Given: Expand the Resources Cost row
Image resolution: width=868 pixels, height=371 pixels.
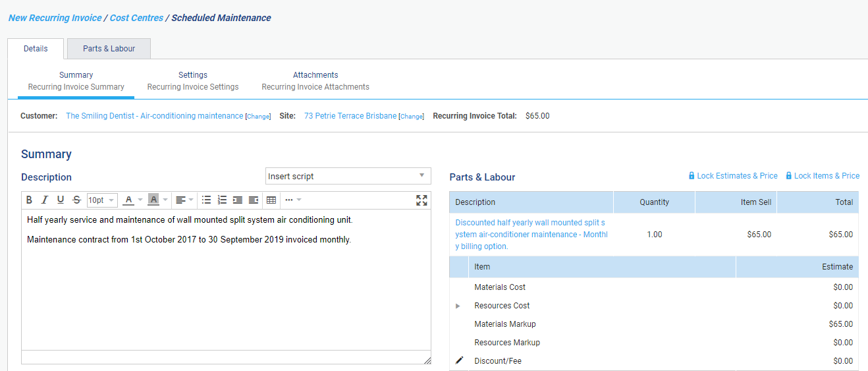Looking at the screenshot, I should click(458, 306).
